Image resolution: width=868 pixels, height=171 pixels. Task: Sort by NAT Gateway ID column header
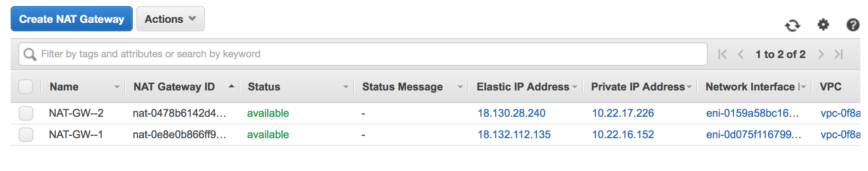[x=174, y=87]
